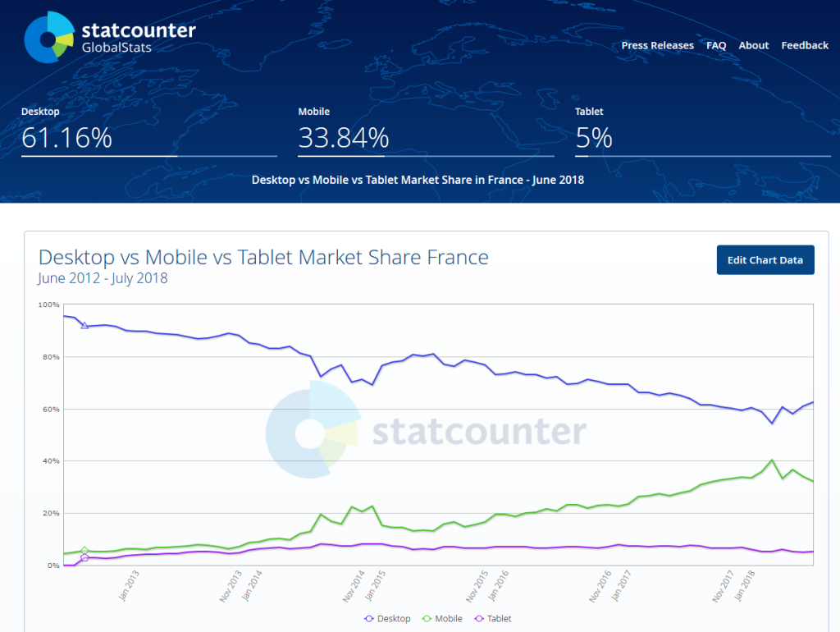Click the Tablet 5% statistic
The height and width of the screenshot is (632, 840).
pyautogui.click(x=594, y=137)
